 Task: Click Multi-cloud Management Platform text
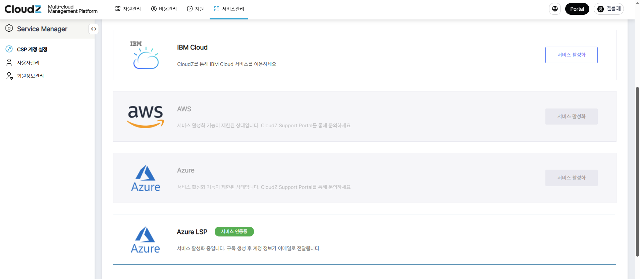[73, 9]
